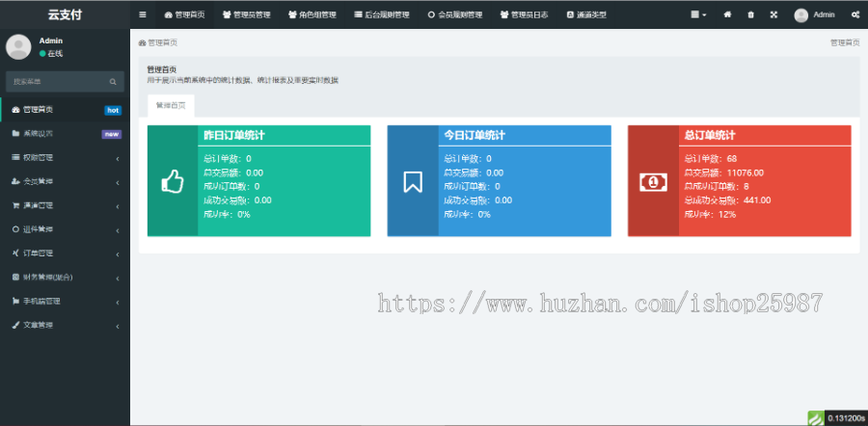Expand chevron on the circle-icon sidebar row

(x=118, y=230)
